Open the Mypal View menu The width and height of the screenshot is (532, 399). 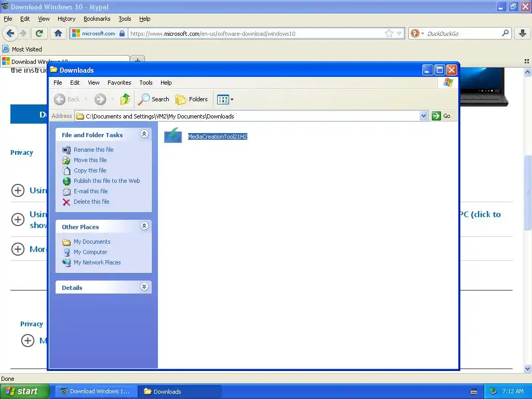click(x=44, y=19)
